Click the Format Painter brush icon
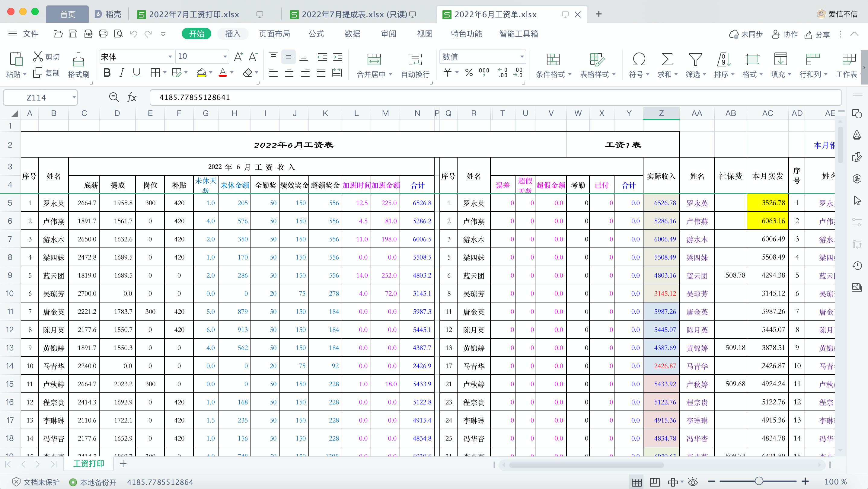Viewport: 868px width, 489px height. coord(78,59)
